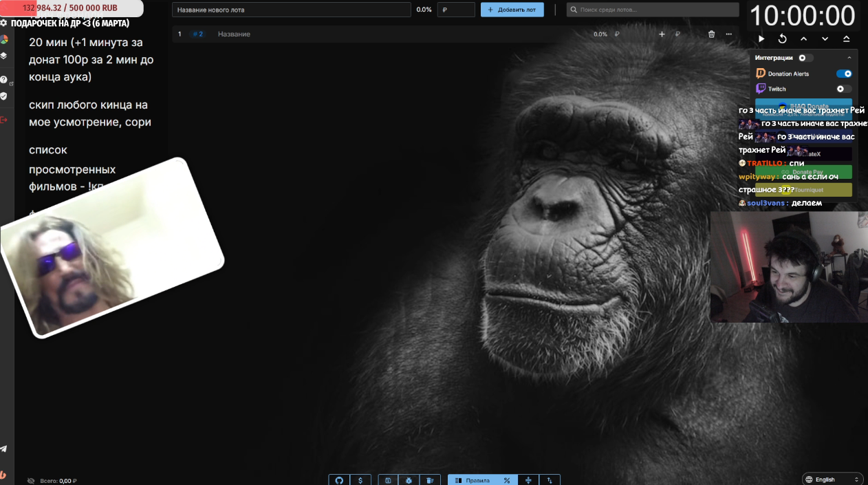Start the auction timer with play
Screen dimensions: 868x485
click(761, 39)
